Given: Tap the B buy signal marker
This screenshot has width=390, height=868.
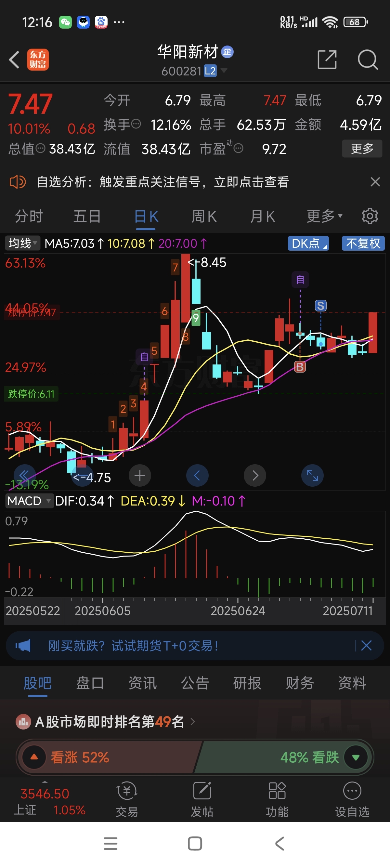Looking at the screenshot, I should 300,367.
